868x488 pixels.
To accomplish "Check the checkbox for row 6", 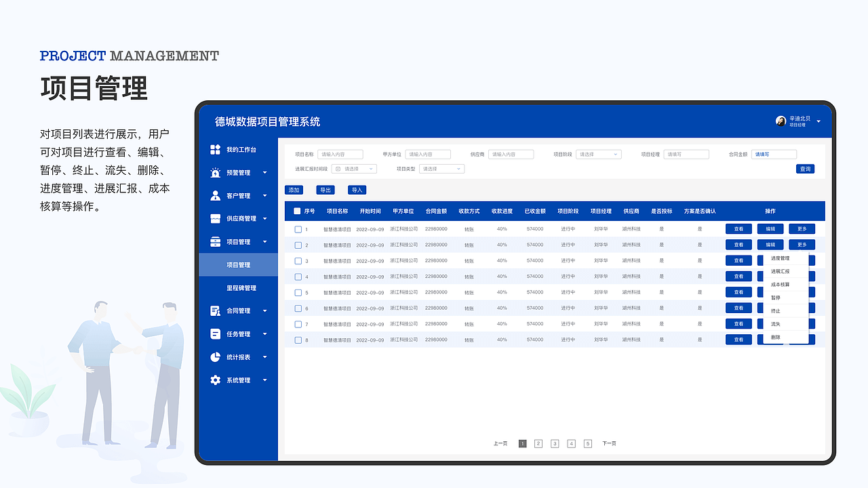I will [298, 308].
